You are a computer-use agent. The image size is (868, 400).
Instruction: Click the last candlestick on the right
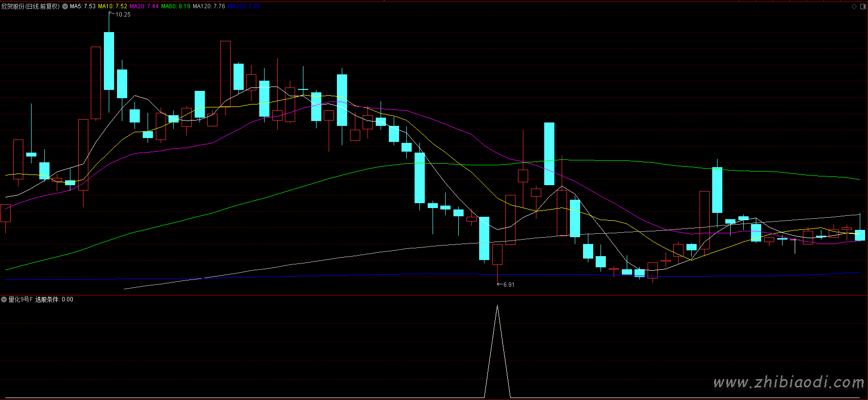tap(860, 235)
